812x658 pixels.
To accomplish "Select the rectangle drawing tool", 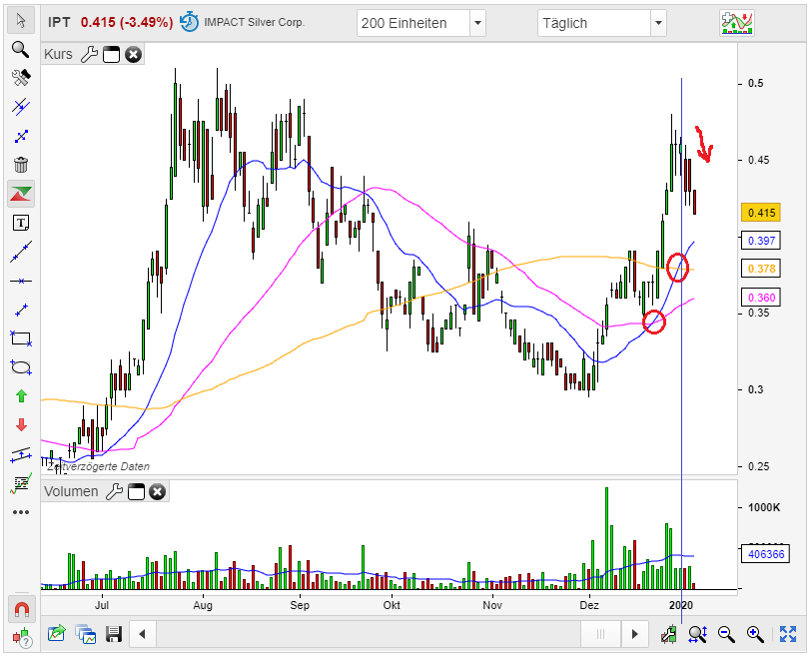I will [21, 339].
